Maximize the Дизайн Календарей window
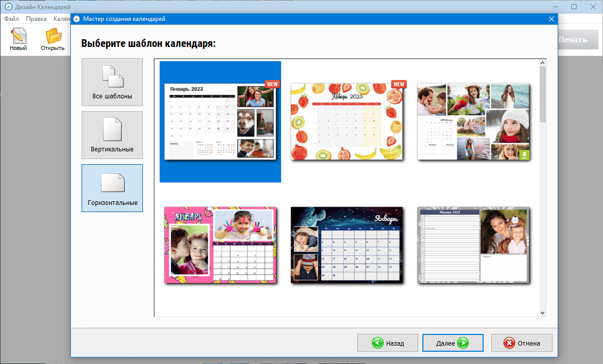603x364 pixels. pos(574,7)
